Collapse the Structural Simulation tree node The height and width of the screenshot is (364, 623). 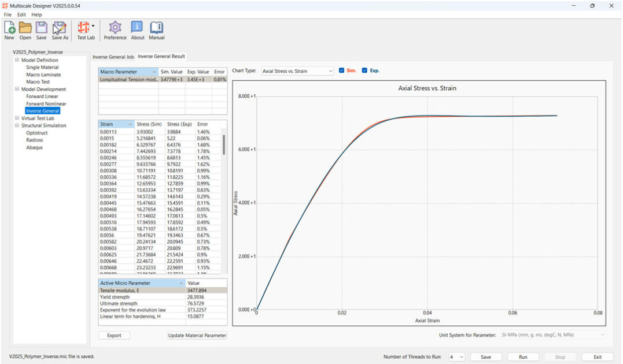[x=17, y=125]
